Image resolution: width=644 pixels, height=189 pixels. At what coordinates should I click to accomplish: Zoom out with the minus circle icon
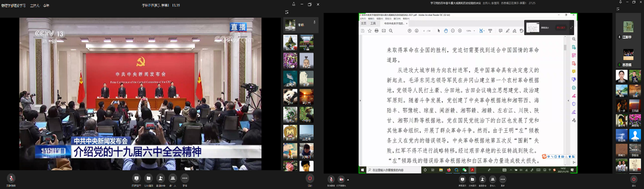[453, 30]
